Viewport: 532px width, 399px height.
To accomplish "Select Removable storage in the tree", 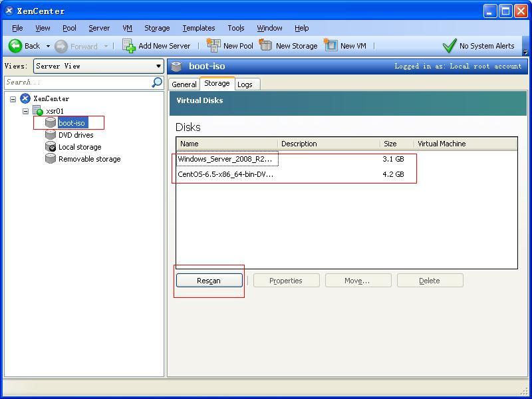I will 90,159.
